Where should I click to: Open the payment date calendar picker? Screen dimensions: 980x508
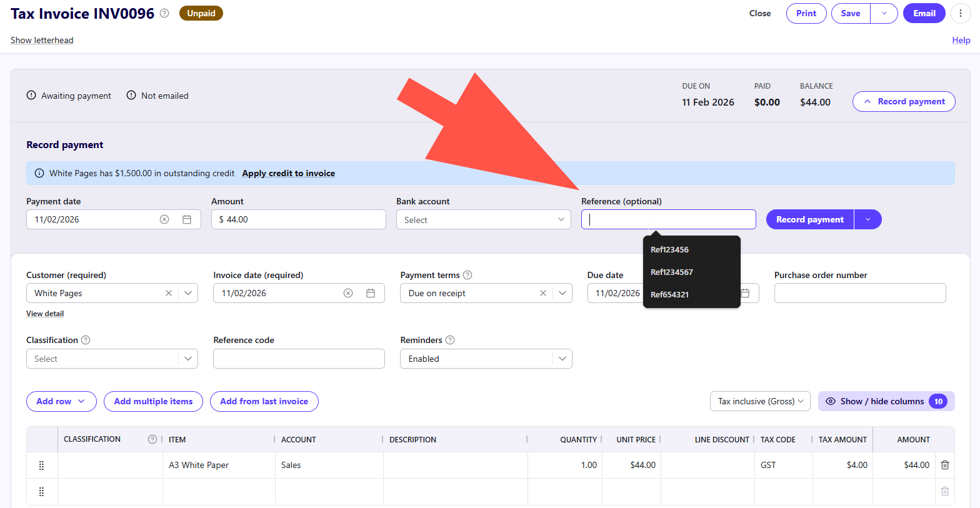(x=187, y=219)
